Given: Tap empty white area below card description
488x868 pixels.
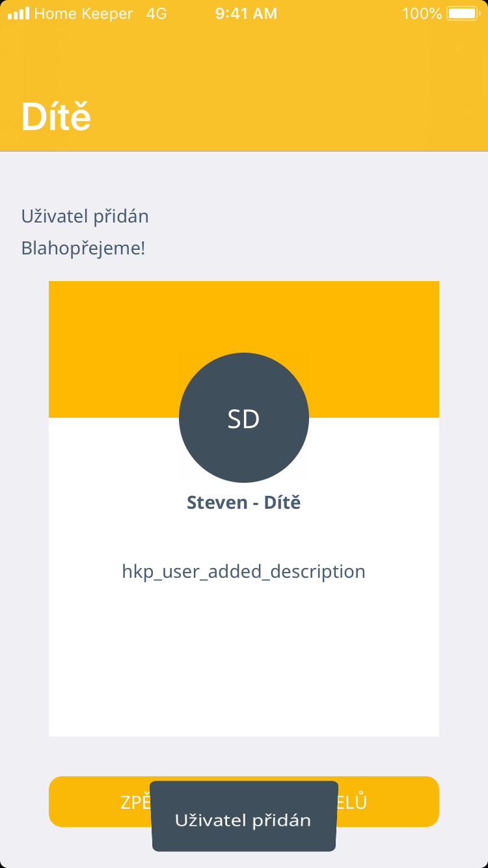Looking at the screenshot, I should coord(244,664).
